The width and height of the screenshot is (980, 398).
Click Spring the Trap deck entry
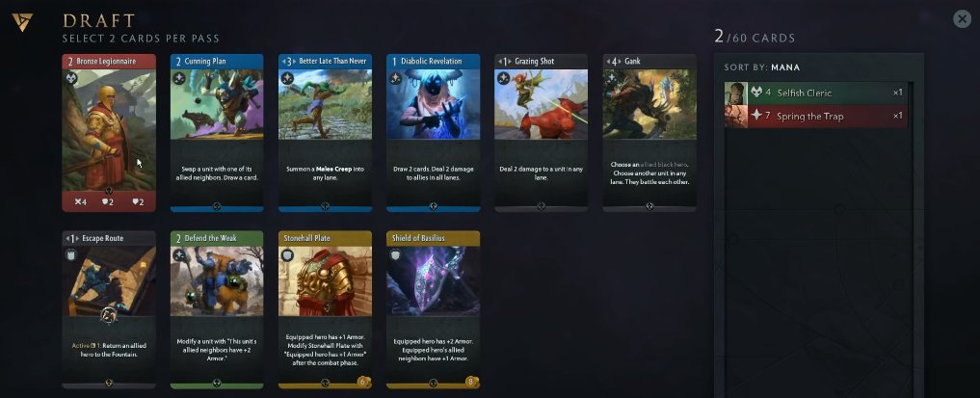tap(815, 116)
